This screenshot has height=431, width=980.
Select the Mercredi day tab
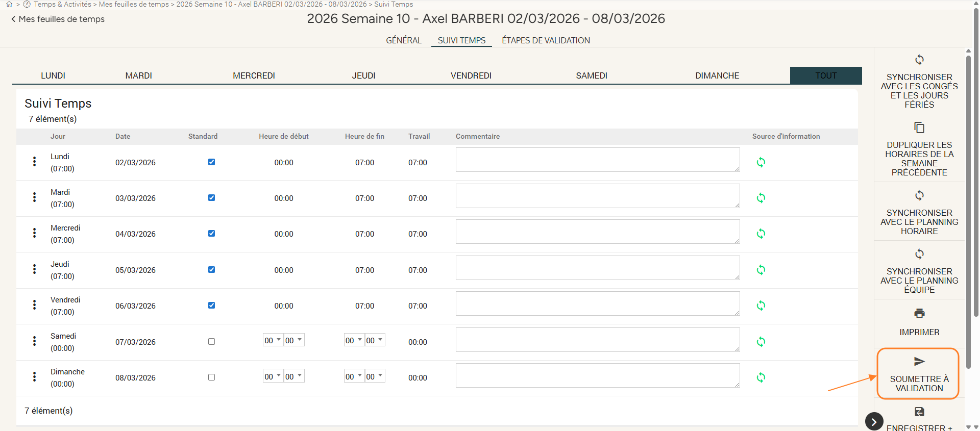[x=254, y=75]
